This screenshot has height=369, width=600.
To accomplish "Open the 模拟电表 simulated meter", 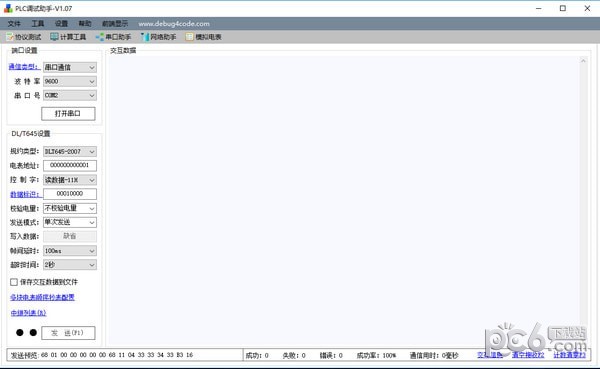I will coord(204,37).
